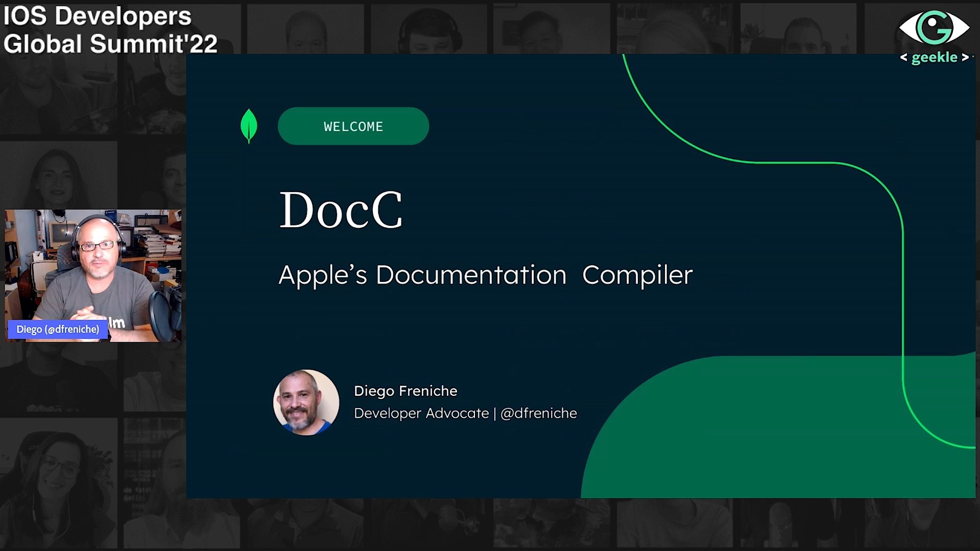
Task: Click the Diego Freniche round profile photo
Action: [306, 402]
